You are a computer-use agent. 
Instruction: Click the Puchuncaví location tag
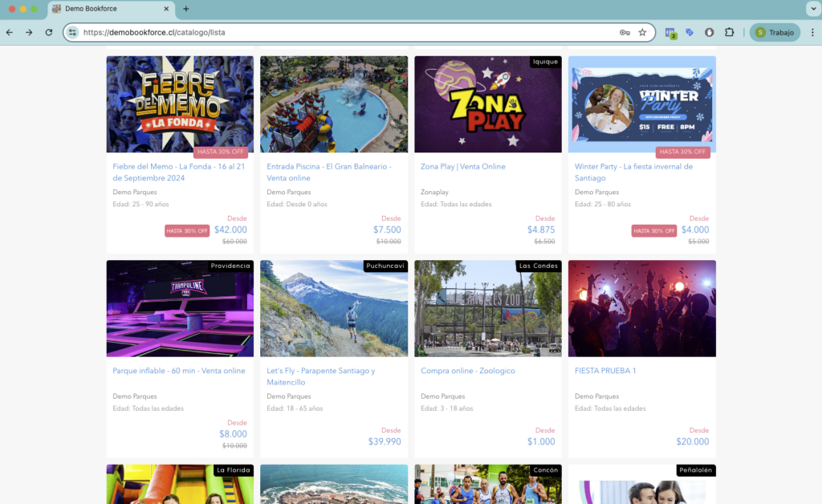(x=385, y=266)
